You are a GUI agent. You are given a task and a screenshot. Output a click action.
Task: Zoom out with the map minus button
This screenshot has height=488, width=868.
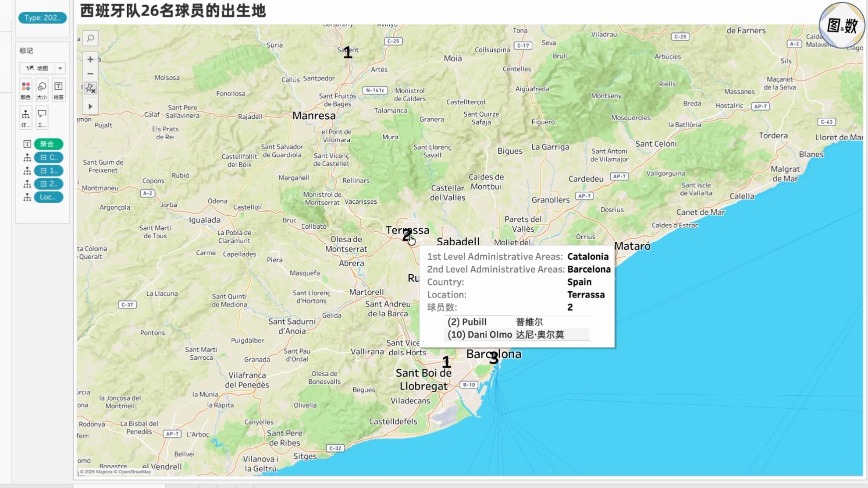(90, 74)
